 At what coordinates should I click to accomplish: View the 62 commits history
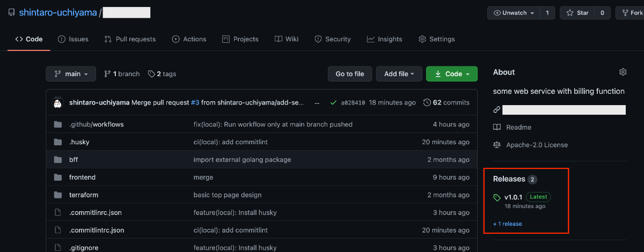point(447,102)
